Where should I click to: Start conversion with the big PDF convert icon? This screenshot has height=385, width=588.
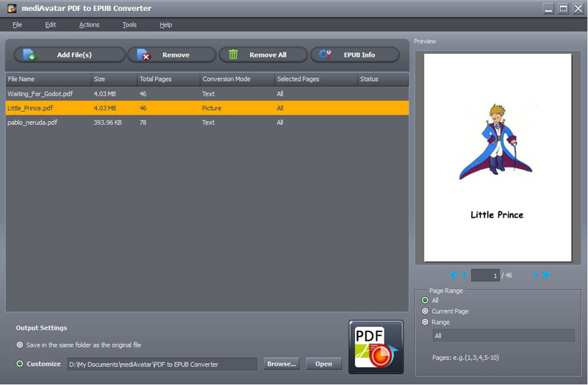pyautogui.click(x=376, y=347)
